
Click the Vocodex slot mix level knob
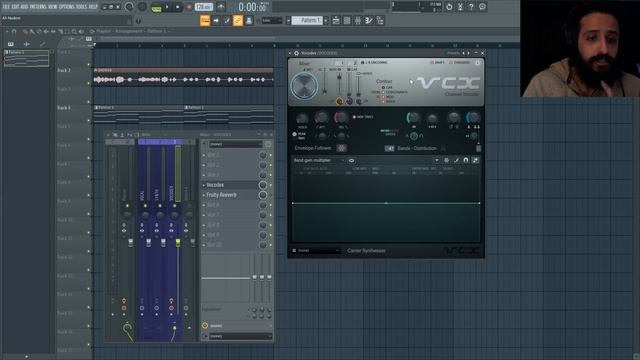tap(263, 185)
